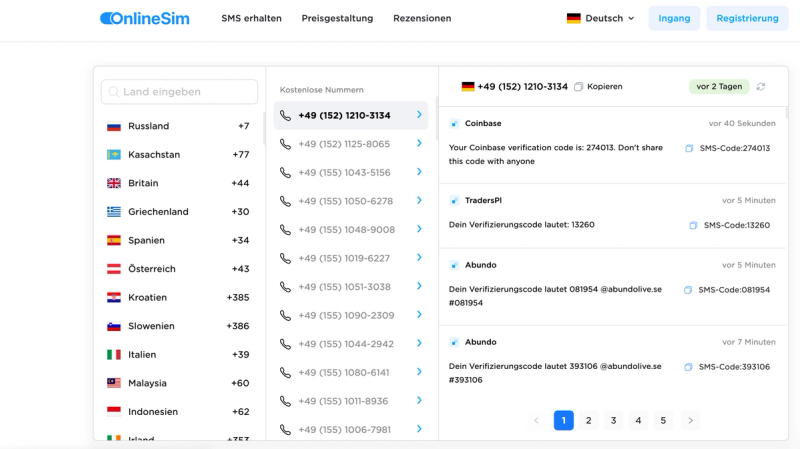This screenshot has width=800, height=449.
Task: Click the country list scrollbar
Action: click(x=264, y=128)
